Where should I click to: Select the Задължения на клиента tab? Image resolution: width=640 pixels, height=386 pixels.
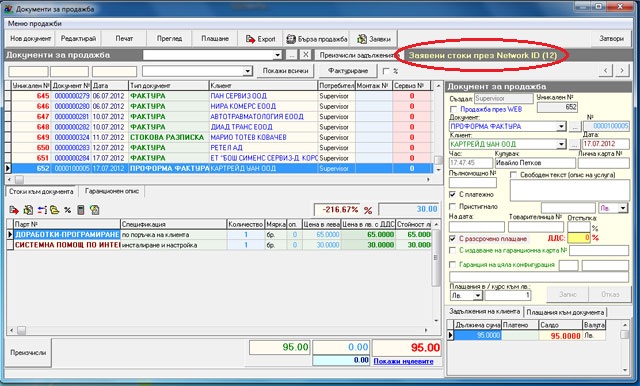click(x=484, y=311)
